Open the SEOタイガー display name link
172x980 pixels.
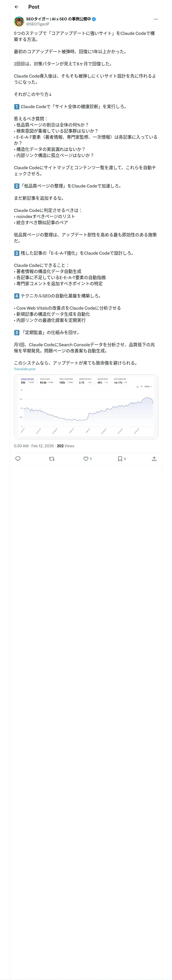(58, 19)
